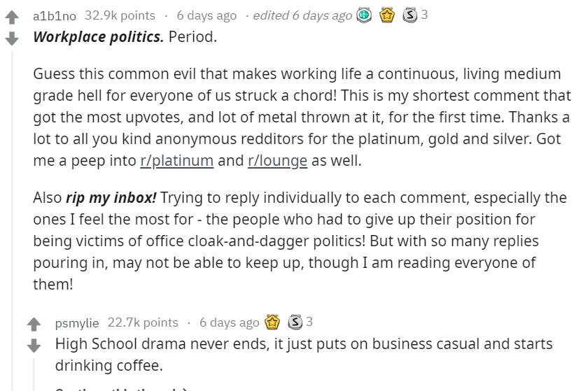This screenshot has height=391, width=588.
Task: Upvote the a1b1no comment
Action: point(12,17)
